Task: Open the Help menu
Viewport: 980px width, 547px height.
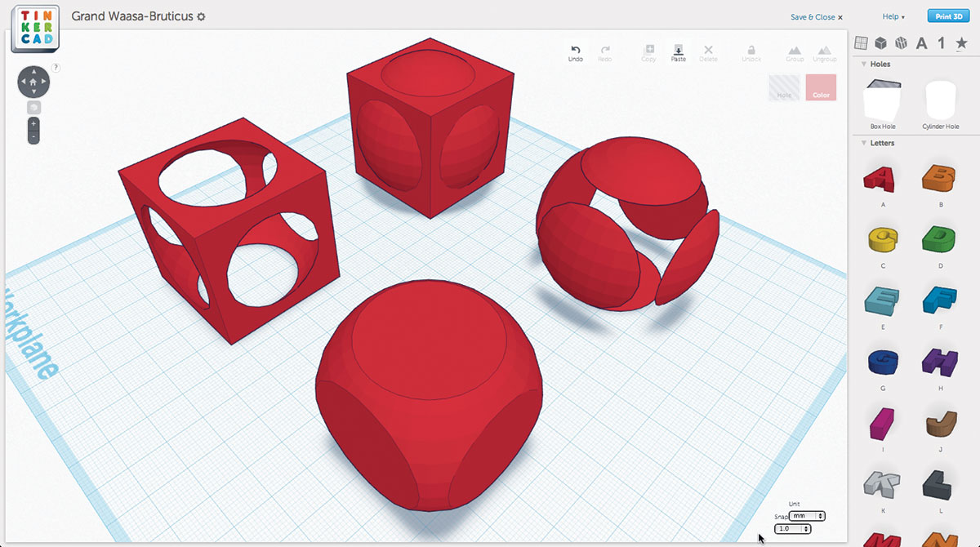Action: [893, 16]
